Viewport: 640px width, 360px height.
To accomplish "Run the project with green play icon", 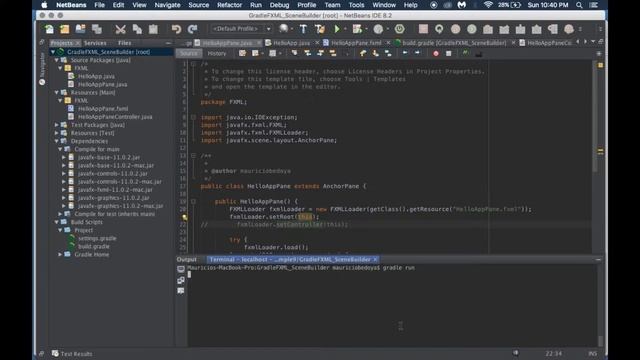I will click(337, 29).
